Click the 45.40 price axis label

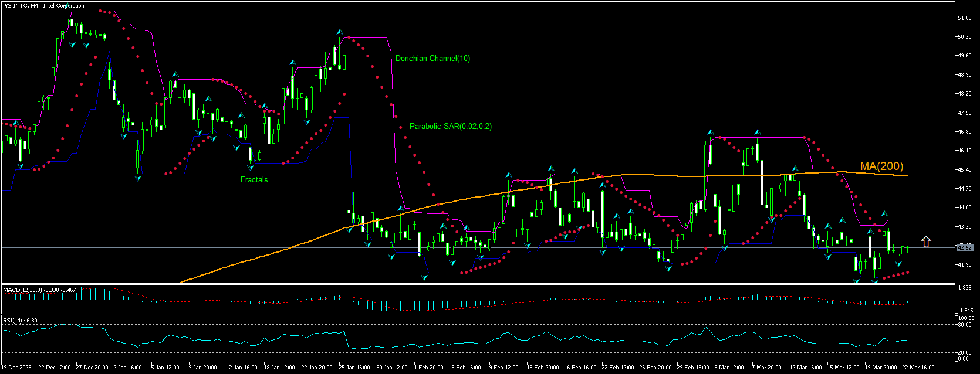coord(964,170)
